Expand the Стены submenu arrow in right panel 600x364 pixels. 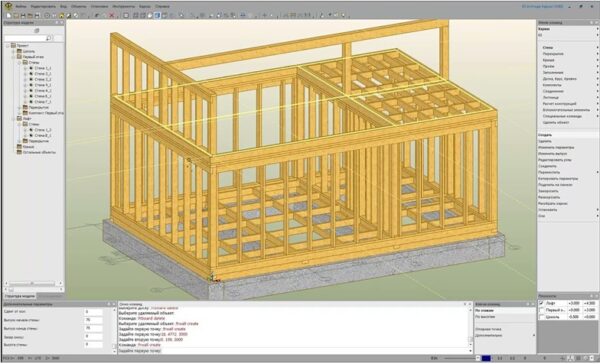tap(597, 47)
